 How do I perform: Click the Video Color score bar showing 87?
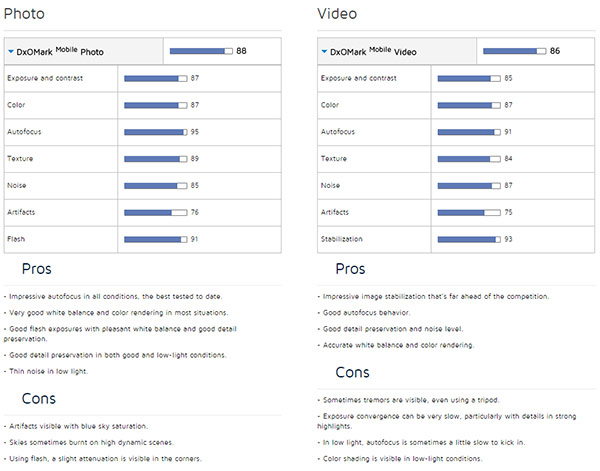pos(469,105)
